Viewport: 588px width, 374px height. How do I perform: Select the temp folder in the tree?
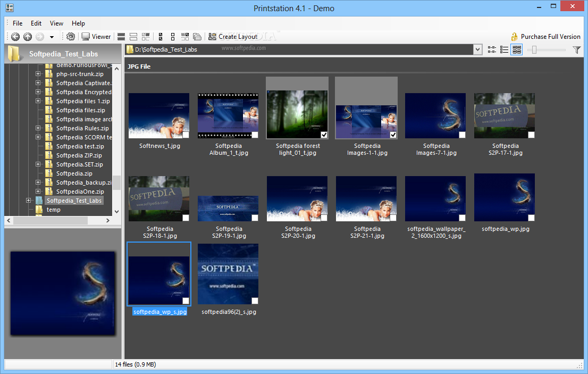[x=54, y=210]
